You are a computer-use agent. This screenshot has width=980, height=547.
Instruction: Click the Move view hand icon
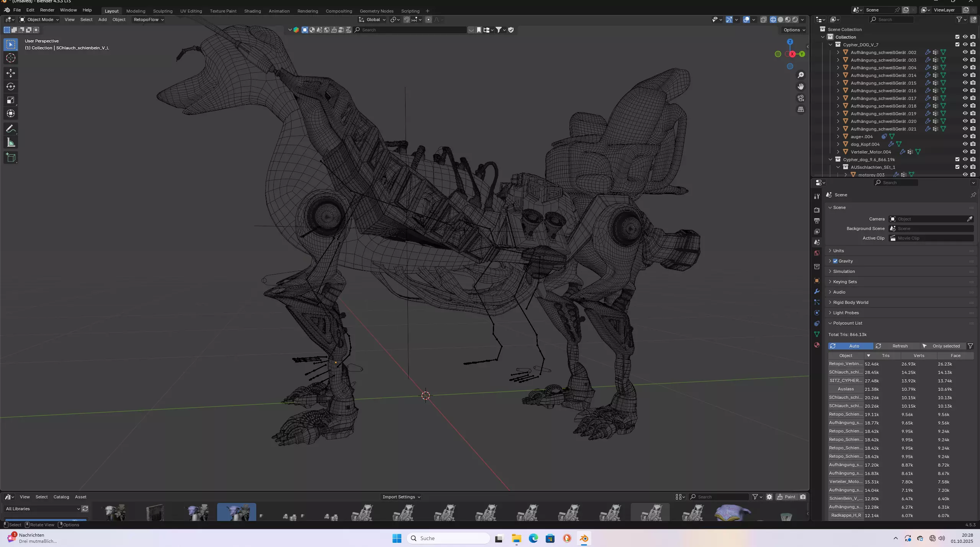800,87
